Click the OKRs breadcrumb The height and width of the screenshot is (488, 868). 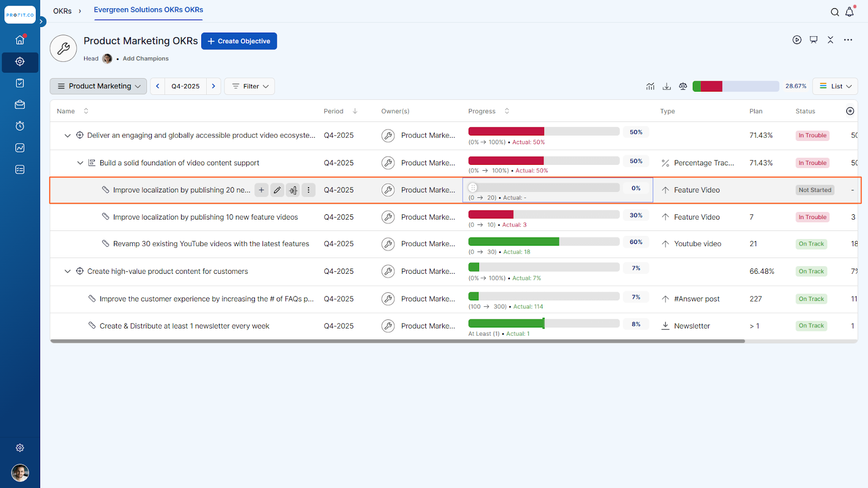coord(62,11)
